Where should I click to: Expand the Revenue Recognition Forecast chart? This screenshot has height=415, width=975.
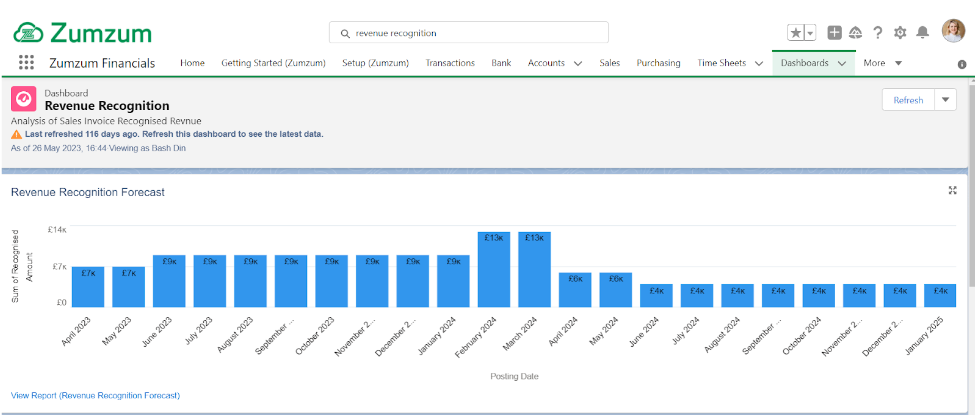click(x=952, y=190)
